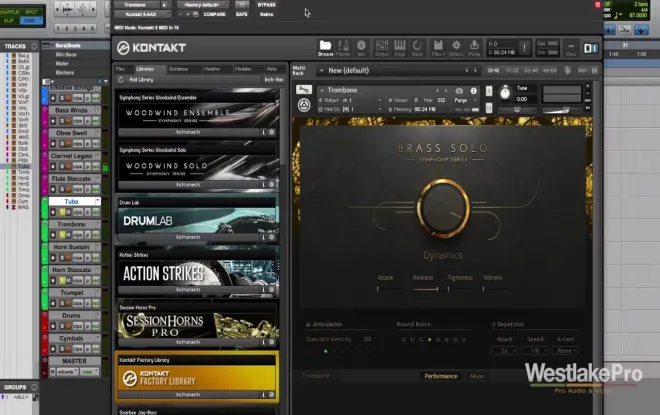
Task: Open the Kontakt 5-AAX plugin selector
Action: pos(142,14)
